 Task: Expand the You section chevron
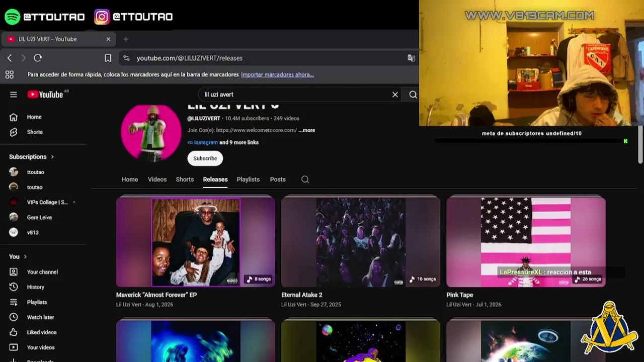pyautogui.click(x=25, y=257)
